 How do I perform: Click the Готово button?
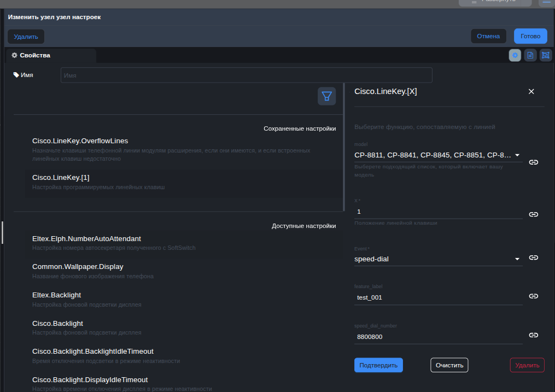pos(530,36)
